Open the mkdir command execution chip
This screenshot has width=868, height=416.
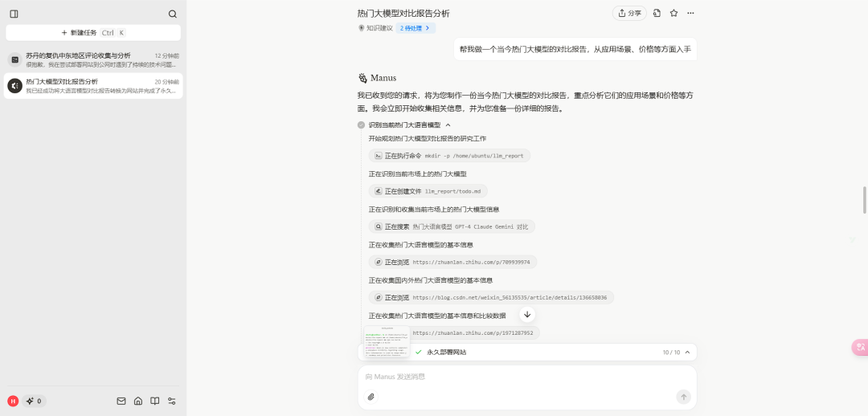[x=449, y=156]
